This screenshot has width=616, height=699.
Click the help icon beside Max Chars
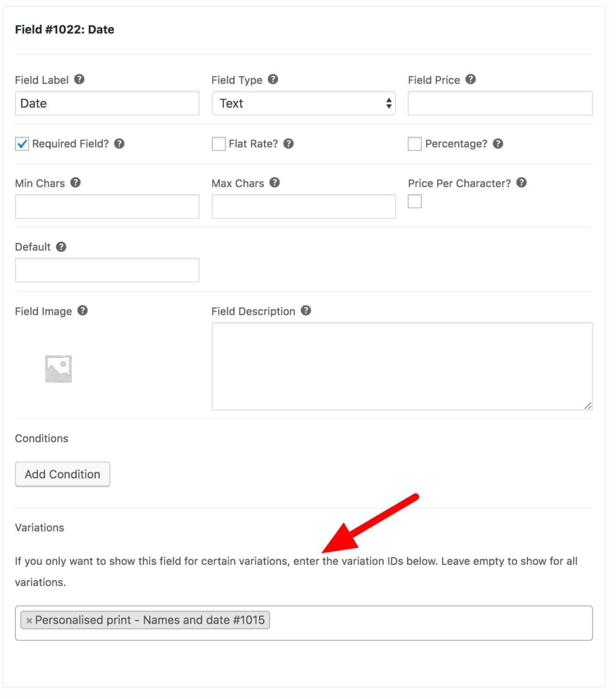pos(275,182)
